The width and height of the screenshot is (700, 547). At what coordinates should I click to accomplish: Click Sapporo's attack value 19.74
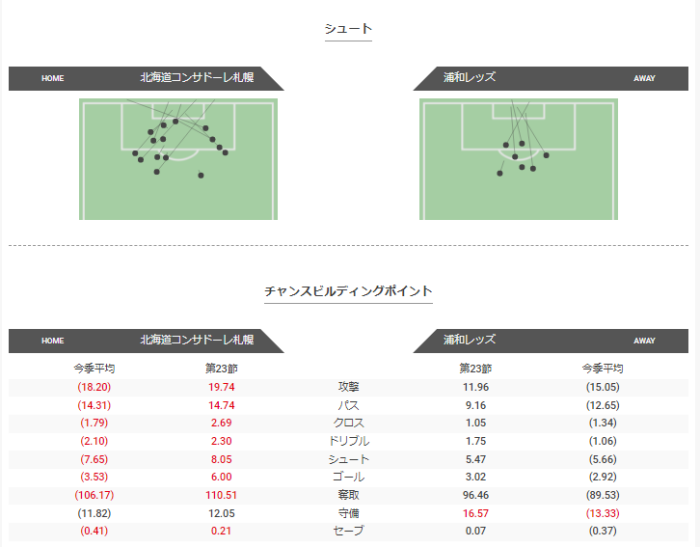click(x=221, y=387)
